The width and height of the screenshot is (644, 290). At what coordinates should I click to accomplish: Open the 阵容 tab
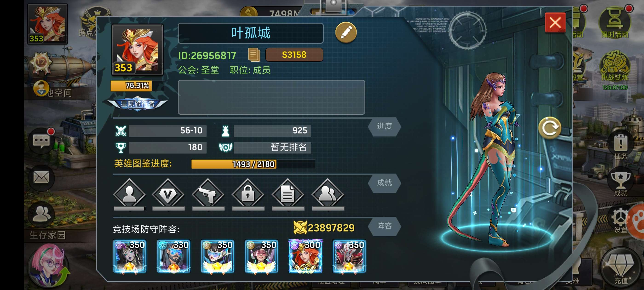coord(384,226)
